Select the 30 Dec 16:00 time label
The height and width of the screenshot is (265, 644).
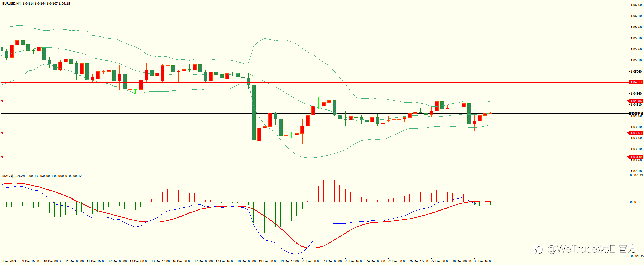[483, 261]
